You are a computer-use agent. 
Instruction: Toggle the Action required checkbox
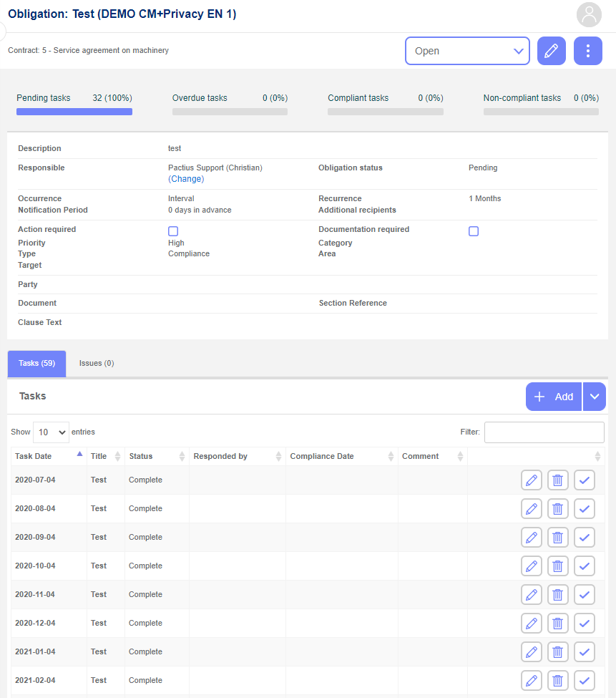173,231
